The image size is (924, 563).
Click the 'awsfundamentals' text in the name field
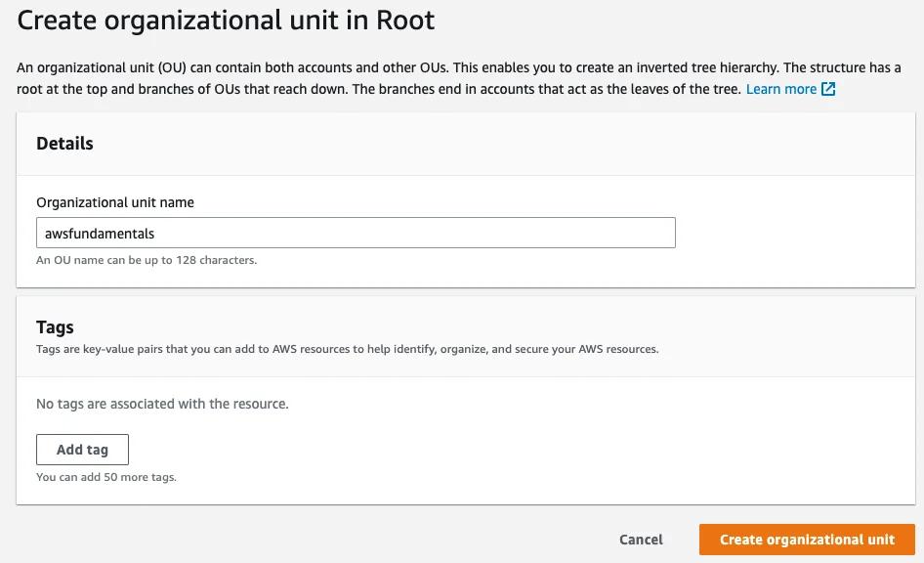tap(100, 234)
